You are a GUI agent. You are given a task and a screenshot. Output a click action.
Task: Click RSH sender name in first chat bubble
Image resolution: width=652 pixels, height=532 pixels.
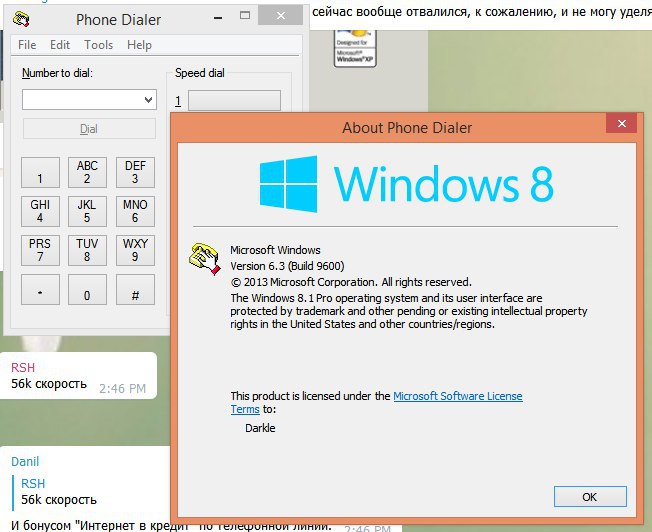pos(23,368)
